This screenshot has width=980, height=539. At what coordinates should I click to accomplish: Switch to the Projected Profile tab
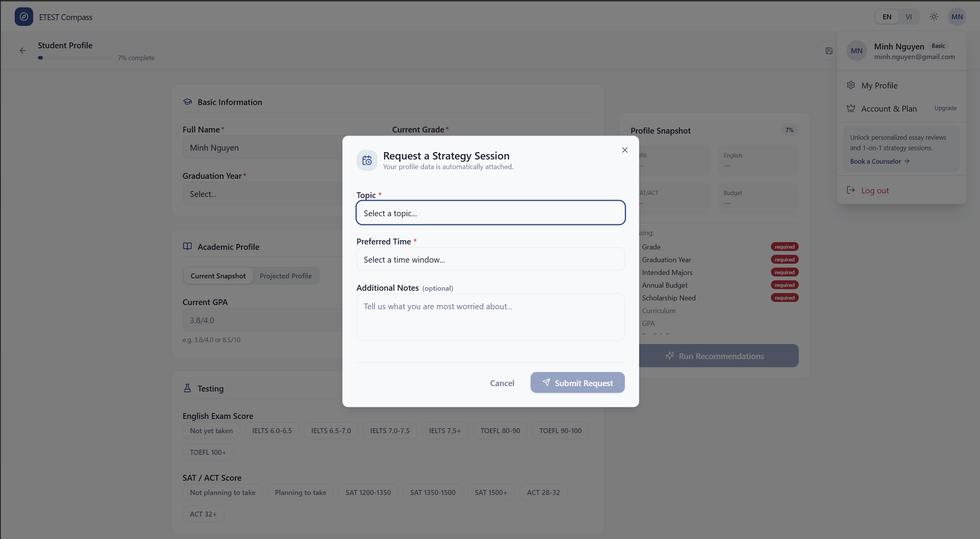click(285, 276)
